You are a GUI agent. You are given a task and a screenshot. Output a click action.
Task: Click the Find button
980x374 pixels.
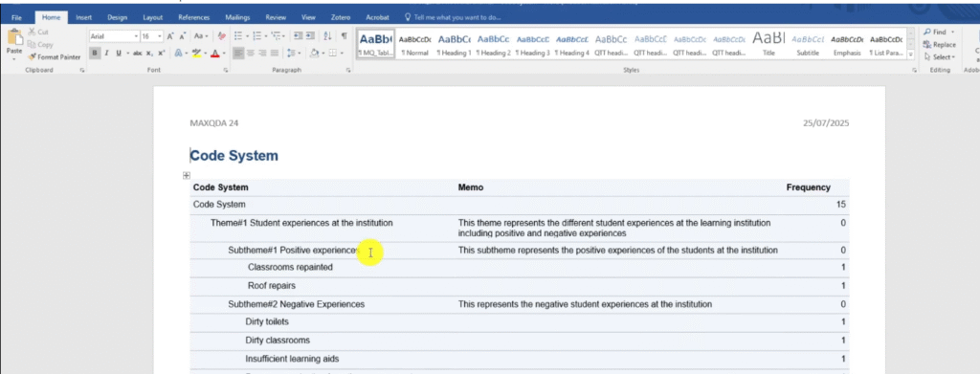[x=935, y=32]
